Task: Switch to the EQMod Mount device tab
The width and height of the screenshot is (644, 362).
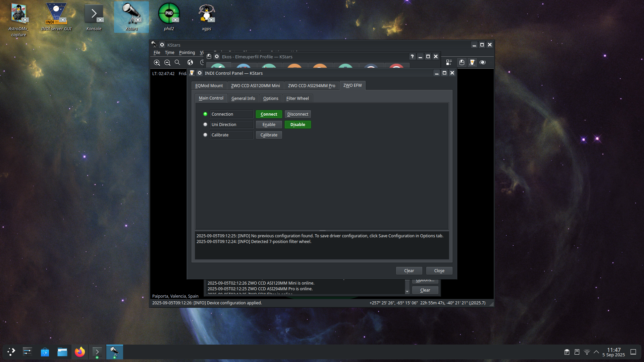Action: pos(209,85)
